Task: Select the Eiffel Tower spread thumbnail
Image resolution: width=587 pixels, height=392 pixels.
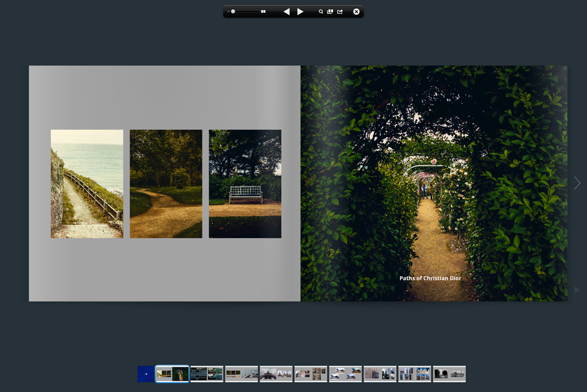Action: (276, 374)
